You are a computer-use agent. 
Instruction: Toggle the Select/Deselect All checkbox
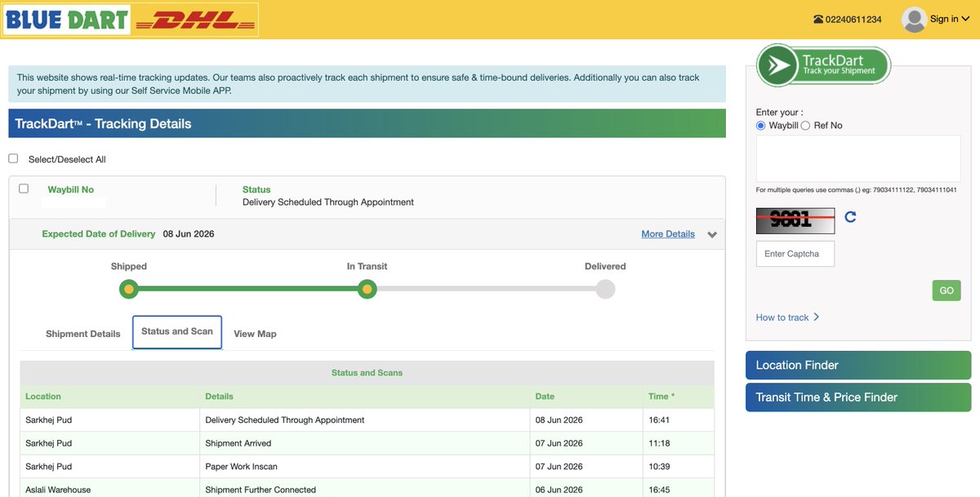13,158
